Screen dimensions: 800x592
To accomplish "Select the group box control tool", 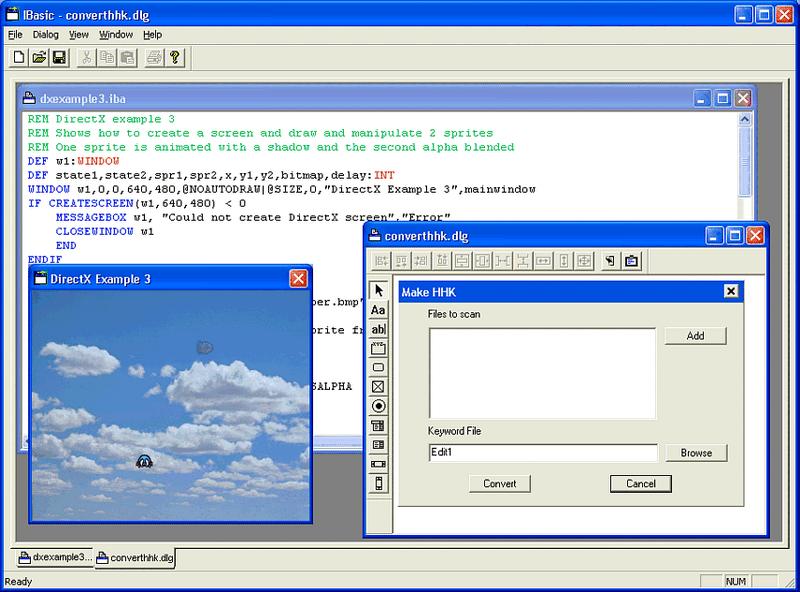I will pos(378,349).
